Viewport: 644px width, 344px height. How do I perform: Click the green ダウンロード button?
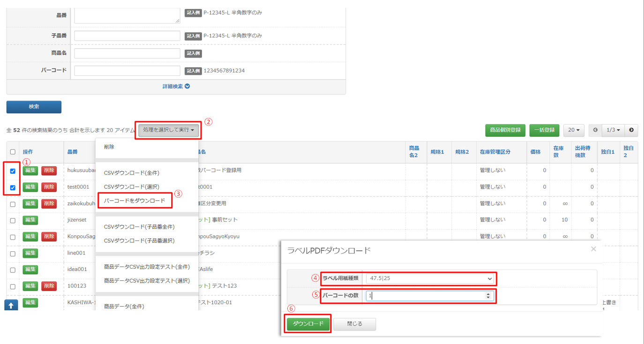point(308,324)
